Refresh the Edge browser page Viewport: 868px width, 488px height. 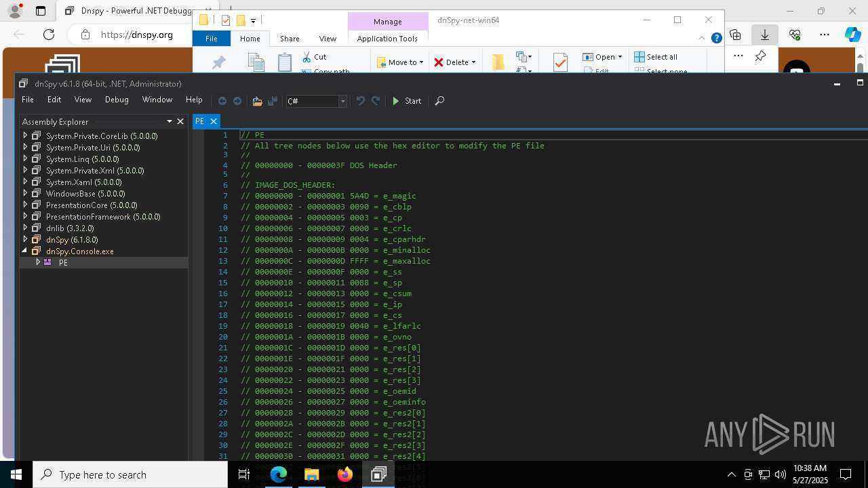pyautogui.click(x=49, y=35)
